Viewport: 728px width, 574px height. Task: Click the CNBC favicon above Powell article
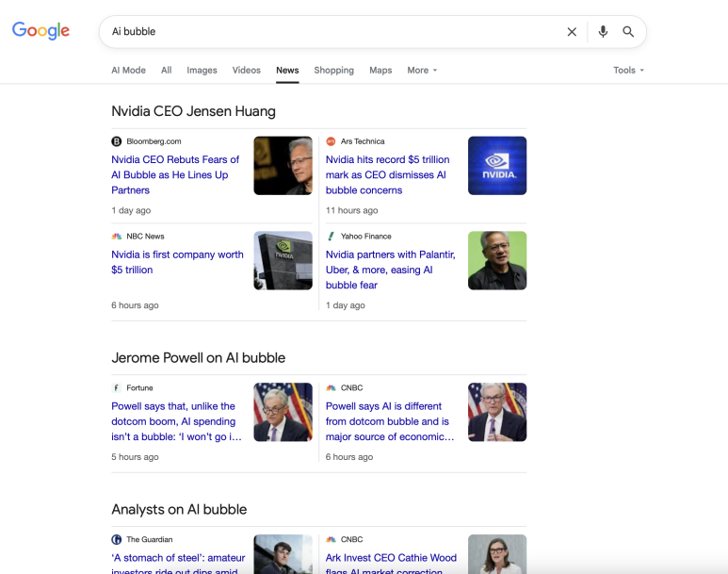(331, 387)
